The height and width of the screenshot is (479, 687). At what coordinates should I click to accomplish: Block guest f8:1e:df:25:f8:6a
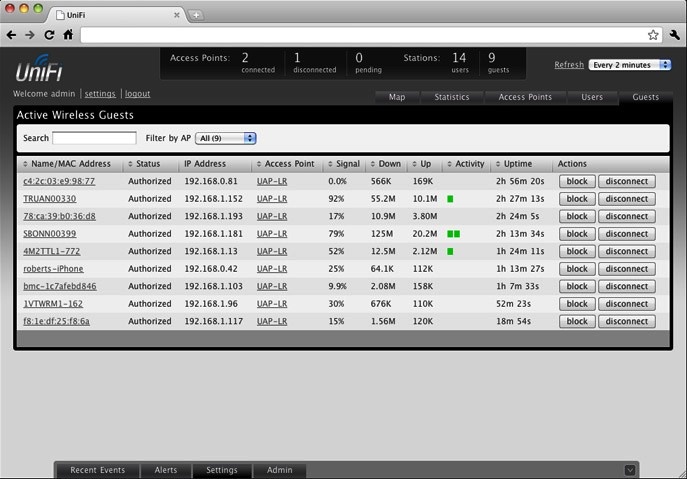pyautogui.click(x=577, y=321)
